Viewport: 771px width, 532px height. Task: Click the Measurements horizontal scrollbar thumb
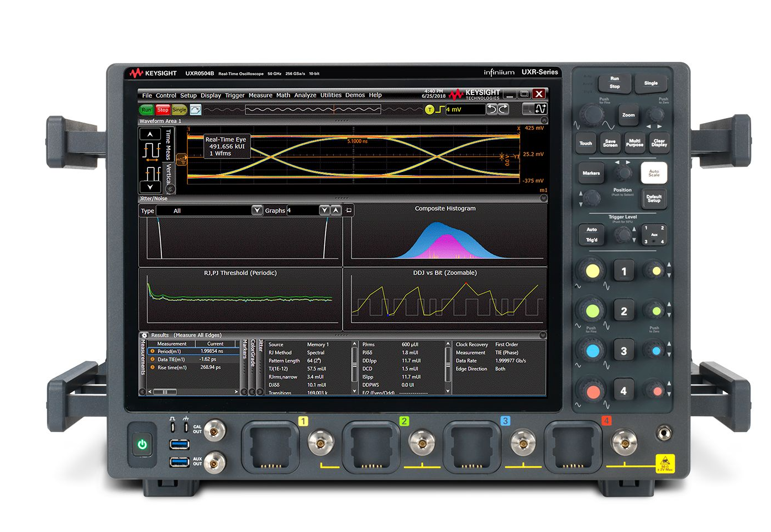point(165,392)
